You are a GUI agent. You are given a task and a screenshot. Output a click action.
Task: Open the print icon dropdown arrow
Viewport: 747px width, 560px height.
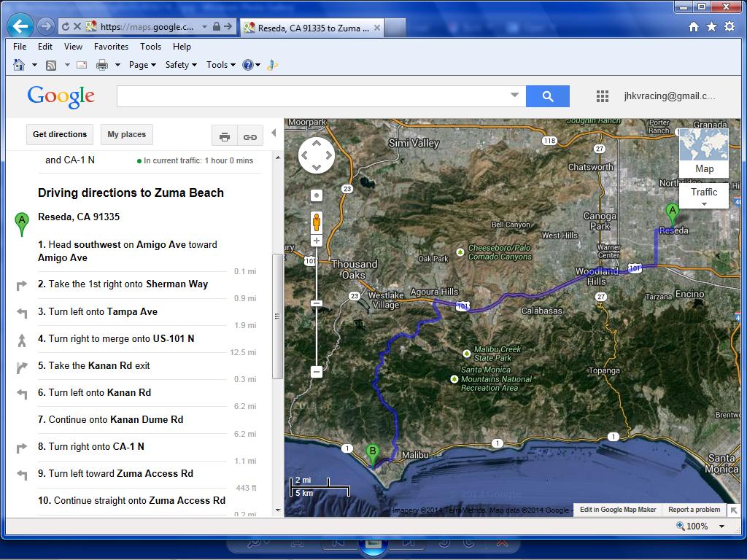(117, 65)
